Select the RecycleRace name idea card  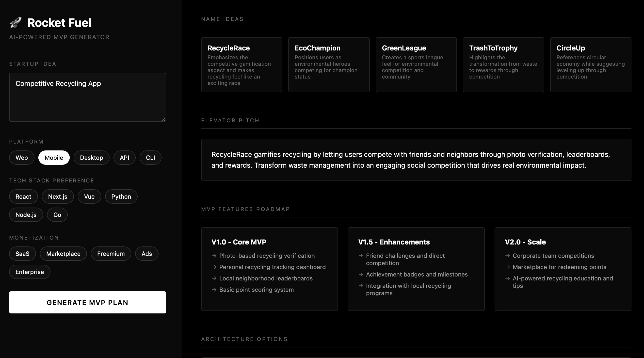[x=241, y=65]
